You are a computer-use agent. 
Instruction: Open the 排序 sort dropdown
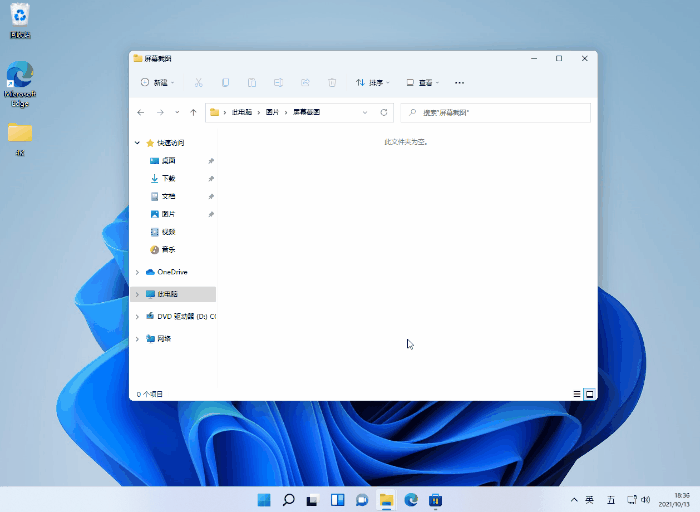coord(373,82)
